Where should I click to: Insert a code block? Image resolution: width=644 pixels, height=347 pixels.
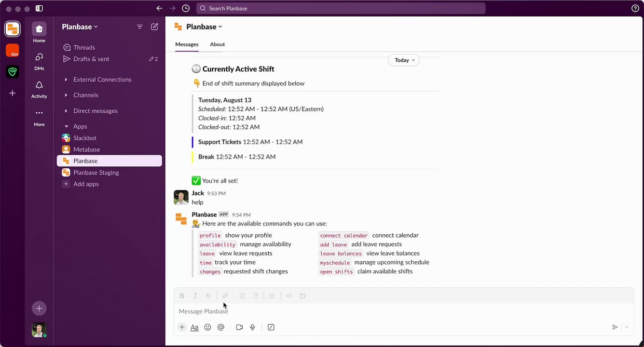click(x=302, y=296)
